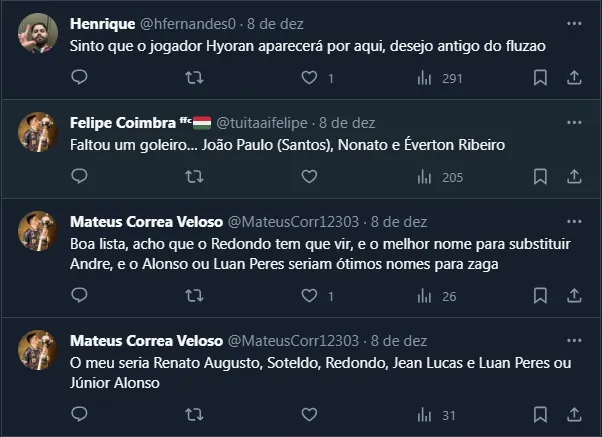Reply to the Renato Augusto tweet
The width and height of the screenshot is (602, 437).
(x=81, y=415)
